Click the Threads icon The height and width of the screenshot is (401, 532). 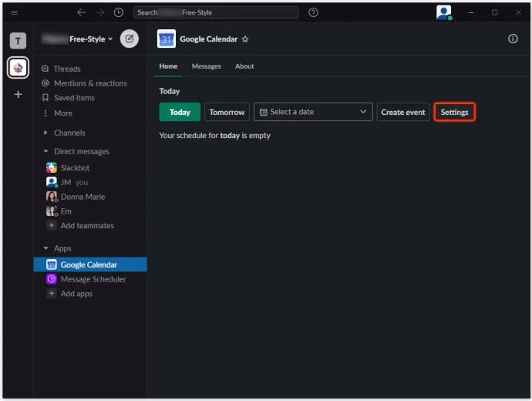pos(45,69)
